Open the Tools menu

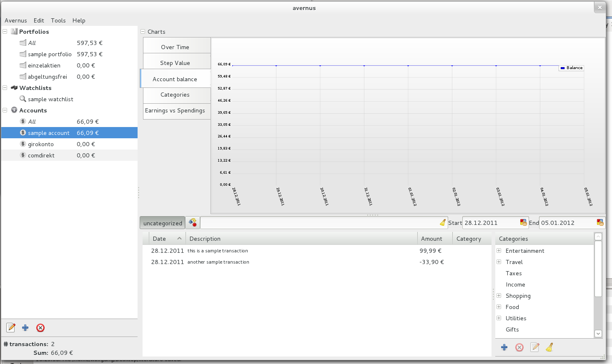click(x=58, y=20)
